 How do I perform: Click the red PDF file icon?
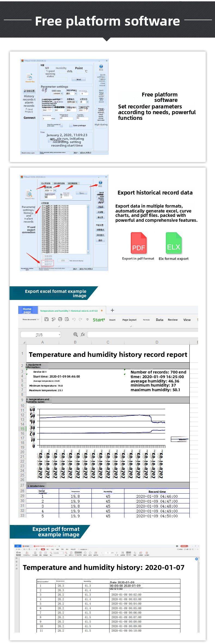point(139,243)
